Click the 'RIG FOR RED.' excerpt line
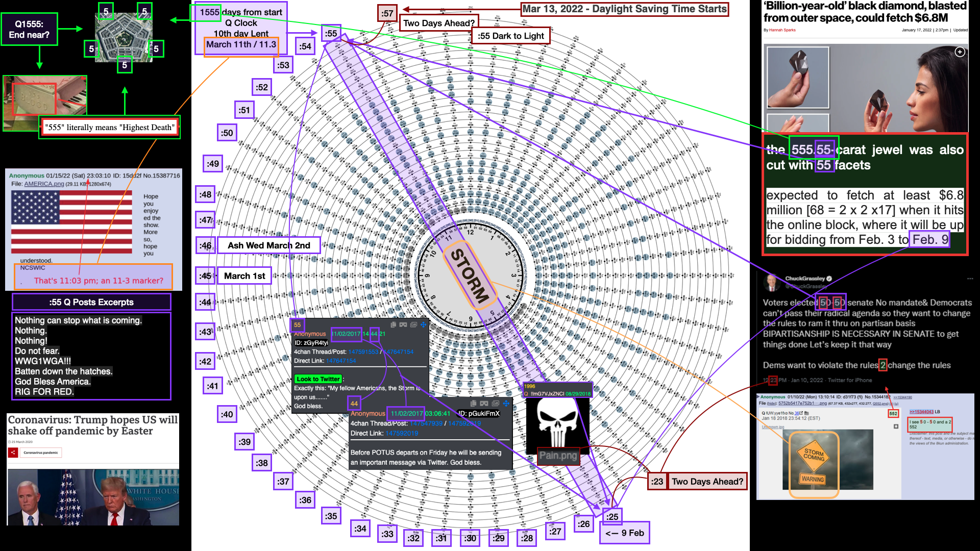The width and height of the screenshot is (980, 551). (x=44, y=392)
